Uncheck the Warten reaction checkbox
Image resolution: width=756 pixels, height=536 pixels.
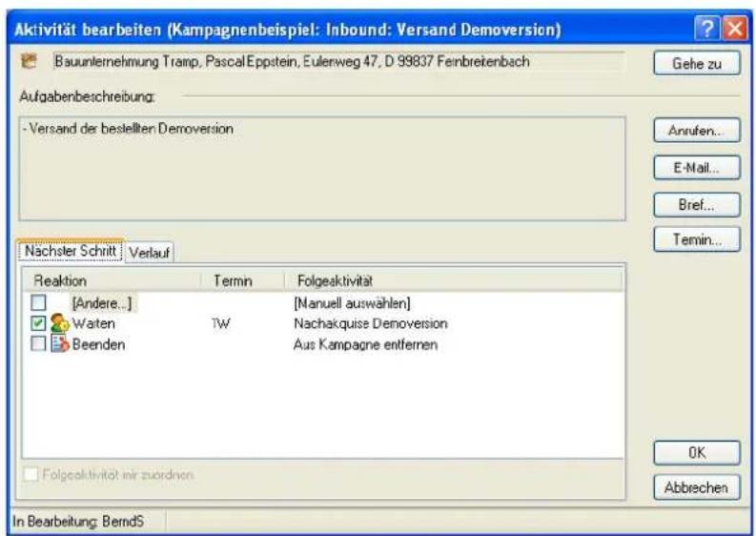click(x=38, y=322)
